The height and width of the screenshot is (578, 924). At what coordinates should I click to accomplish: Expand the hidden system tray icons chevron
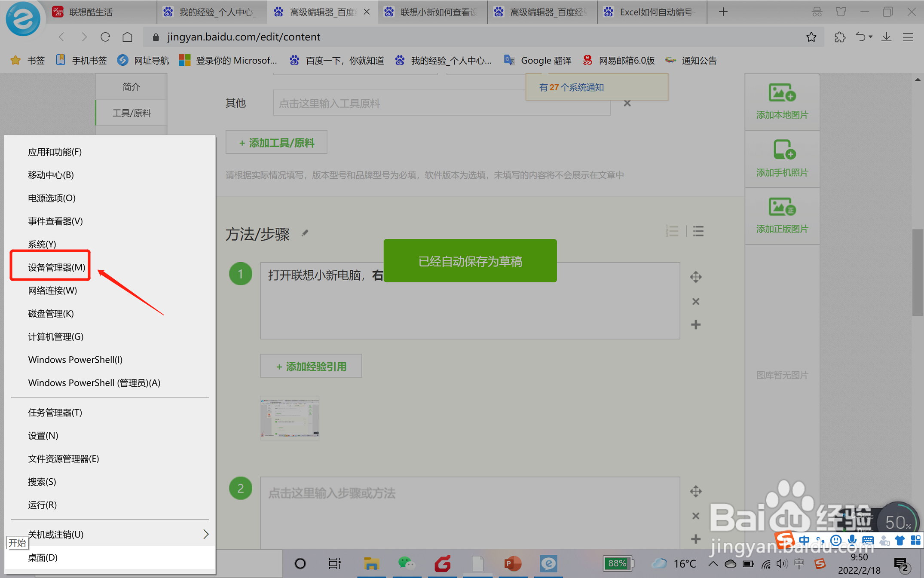[x=713, y=563]
